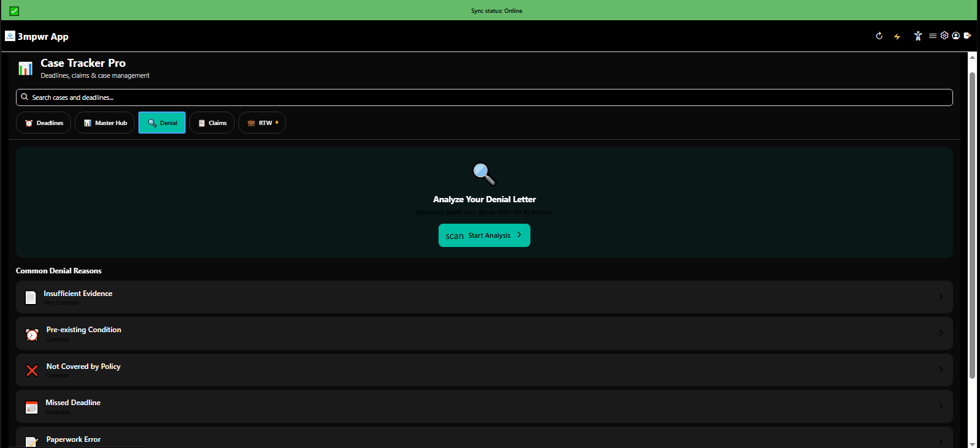Open settings gear icon
This screenshot has height=448, width=980.
944,36
